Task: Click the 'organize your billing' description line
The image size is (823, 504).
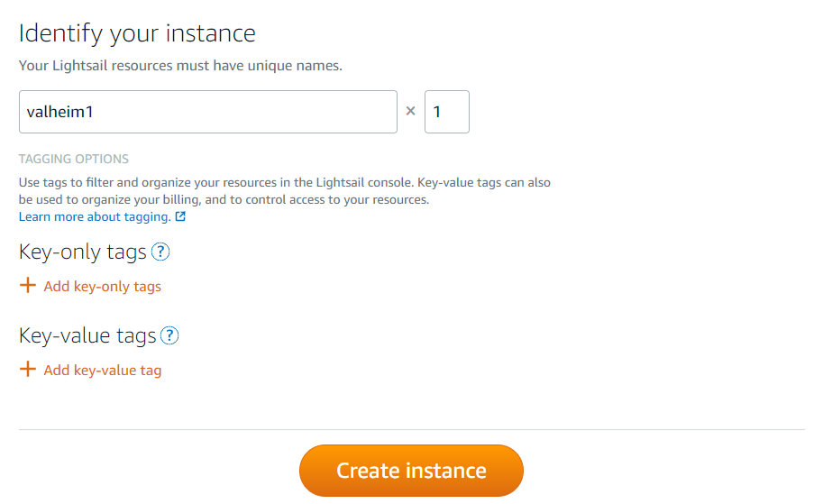Action: (x=224, y=200)
